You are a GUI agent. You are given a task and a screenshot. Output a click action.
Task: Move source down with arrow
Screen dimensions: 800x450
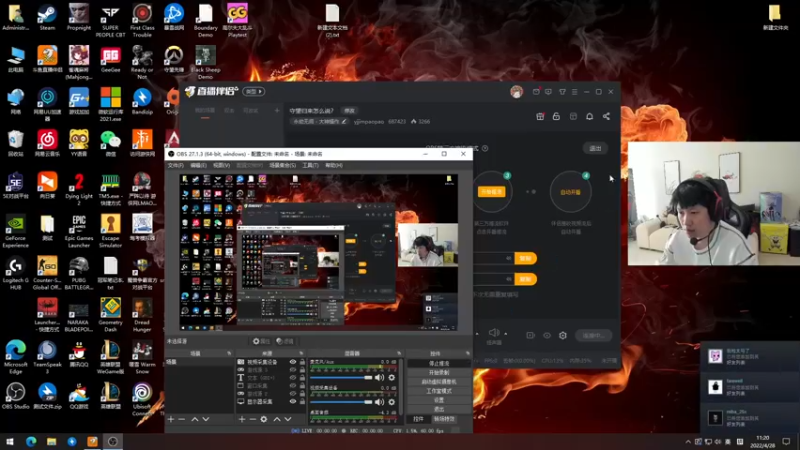[288, 419]
